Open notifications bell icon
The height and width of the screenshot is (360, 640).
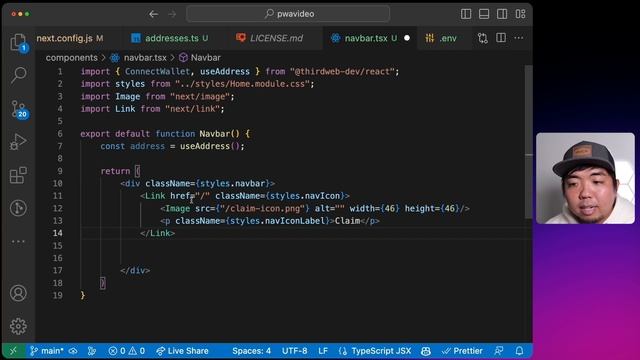click(x=519, y=351)
